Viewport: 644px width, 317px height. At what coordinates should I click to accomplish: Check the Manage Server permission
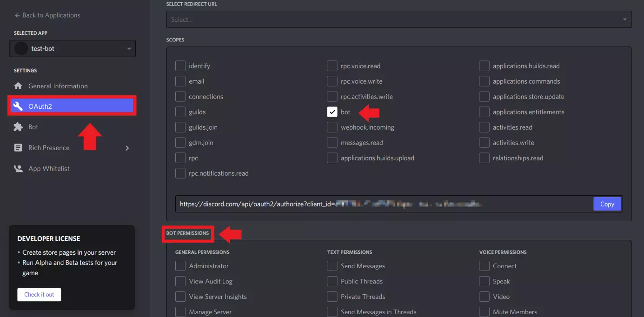tap(180, 312)
